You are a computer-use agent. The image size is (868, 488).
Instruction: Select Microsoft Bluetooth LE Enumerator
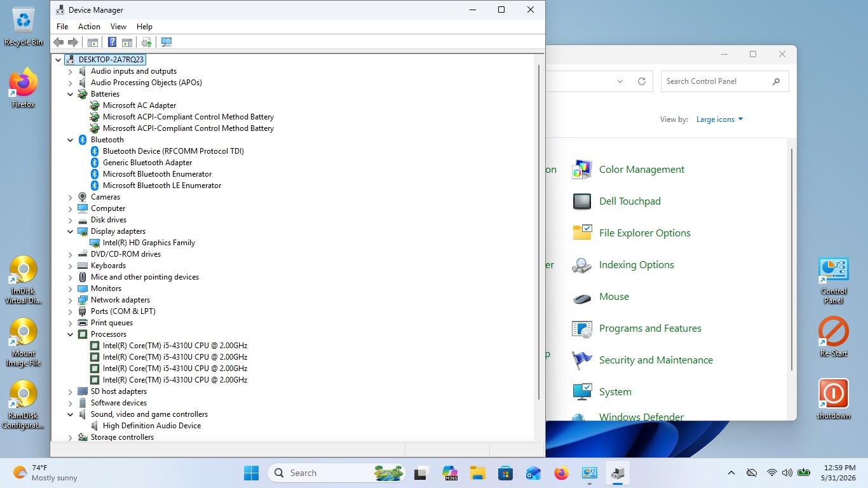click(162, 186)
